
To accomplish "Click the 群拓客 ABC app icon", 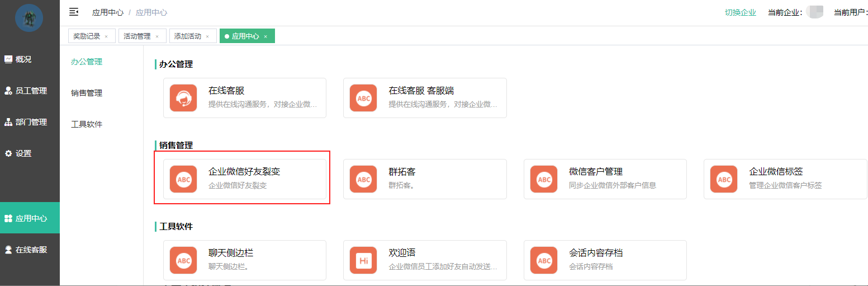I will point(363,179).
